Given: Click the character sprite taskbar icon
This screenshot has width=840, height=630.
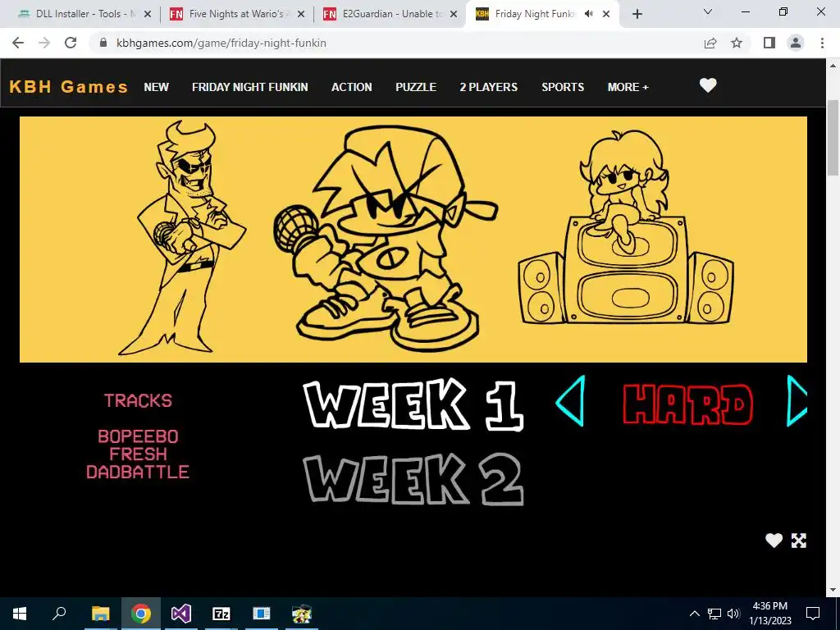Looking at the screenshot, I should [x=302, y=614].
